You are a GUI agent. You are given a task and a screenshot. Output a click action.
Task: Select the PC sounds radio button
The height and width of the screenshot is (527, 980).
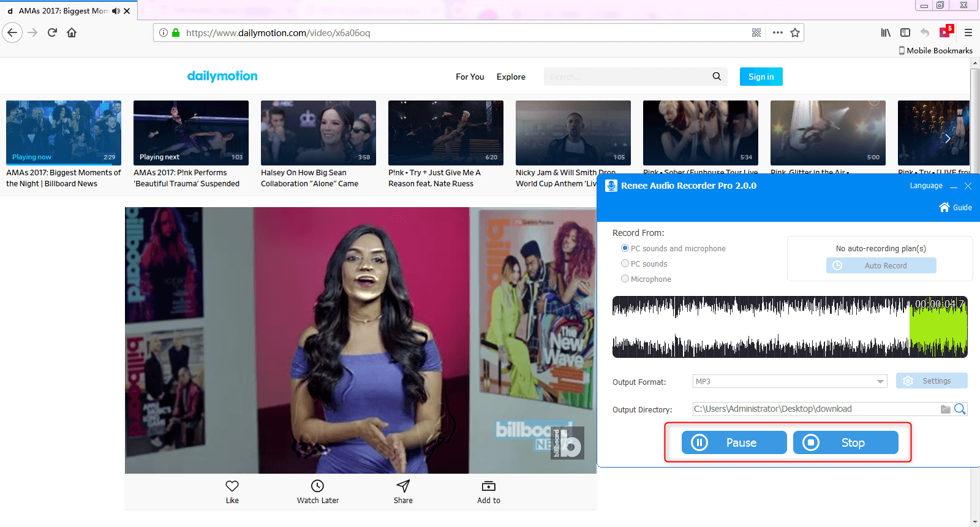(625, 263)
